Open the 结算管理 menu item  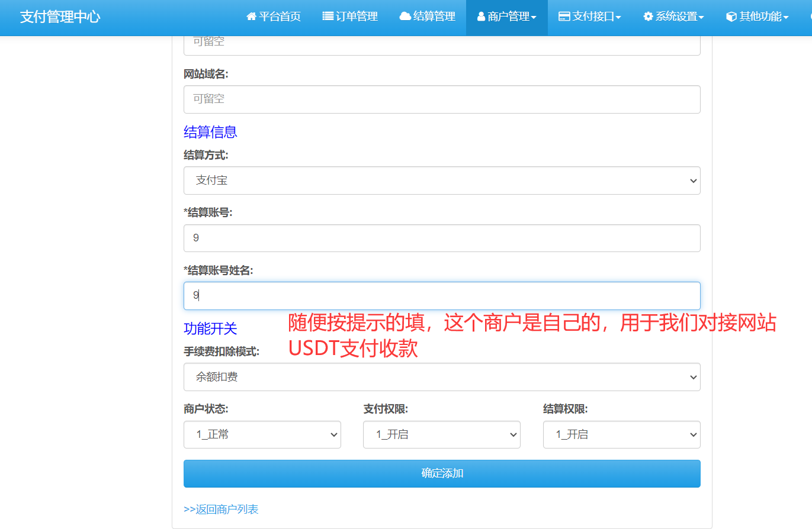(428, 17)
